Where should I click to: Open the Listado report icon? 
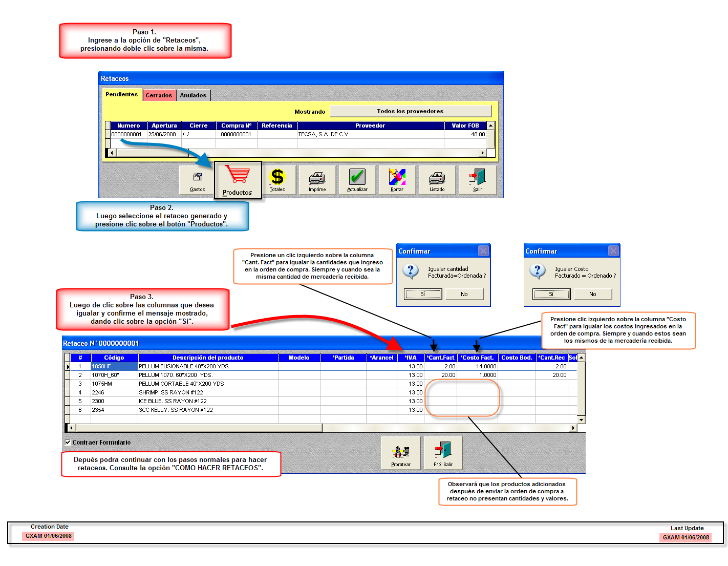[437, 180]
